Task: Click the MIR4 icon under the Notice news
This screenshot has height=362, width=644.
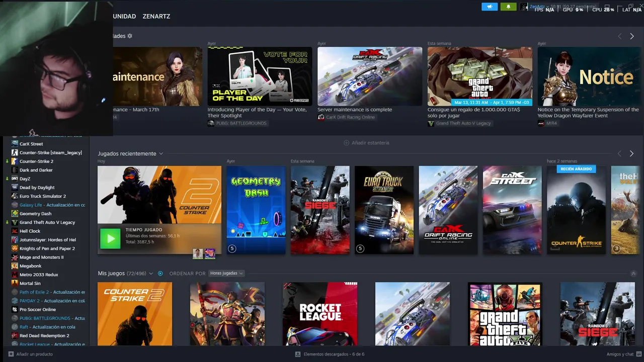Action: pyautogui.click(x=541, y=123)
